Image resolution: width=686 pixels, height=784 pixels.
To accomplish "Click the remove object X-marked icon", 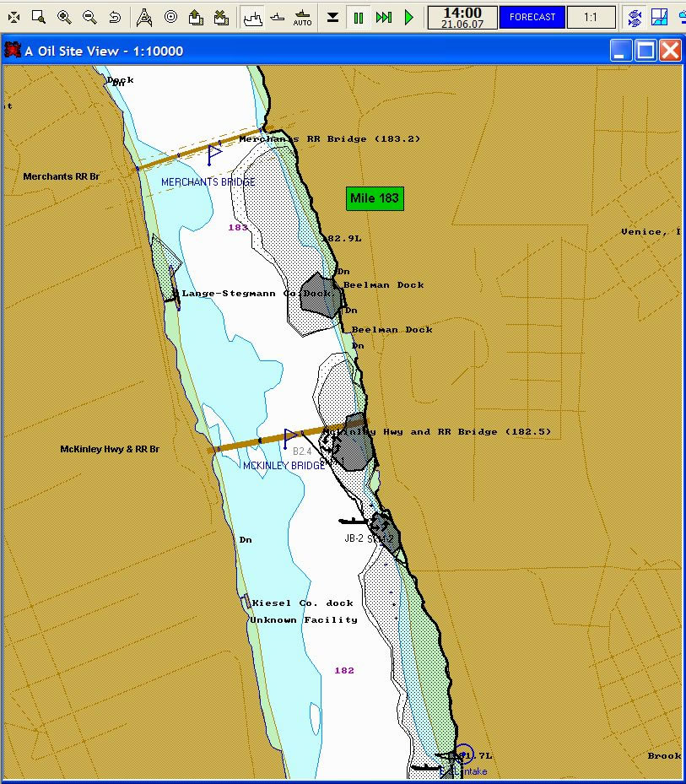I will click(x=222, y=18).
